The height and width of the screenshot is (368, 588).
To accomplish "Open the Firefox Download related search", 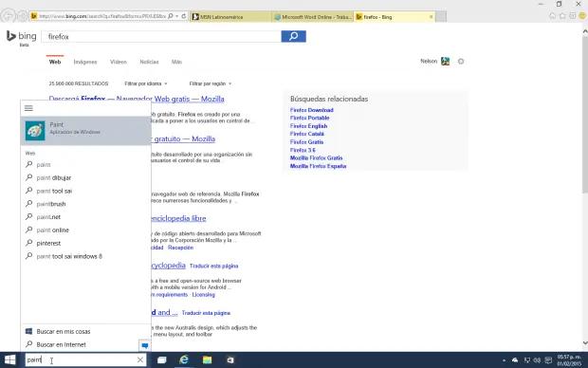I will click(312, 110).
